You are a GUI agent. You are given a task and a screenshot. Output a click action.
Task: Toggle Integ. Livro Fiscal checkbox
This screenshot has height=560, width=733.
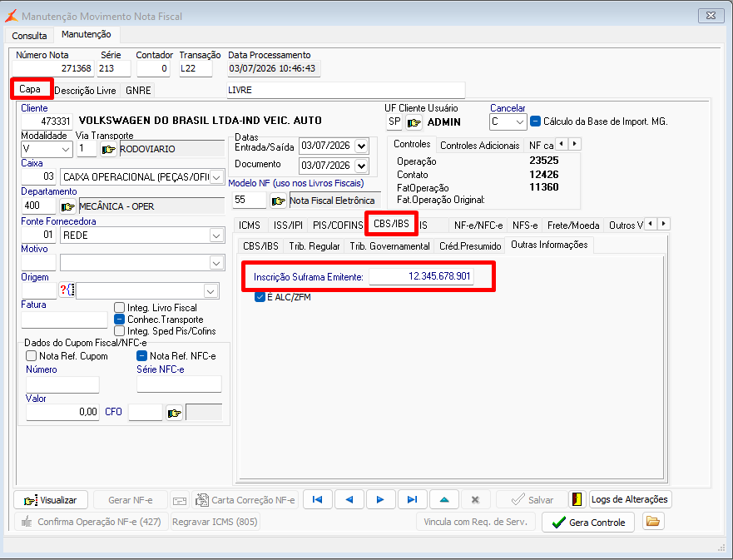point(120,308)
